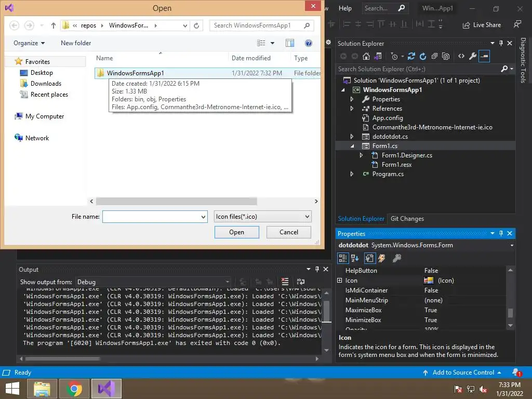Click the Search WindowsFormsApp1 box
The image size is (532, 399).
[261, 25]
